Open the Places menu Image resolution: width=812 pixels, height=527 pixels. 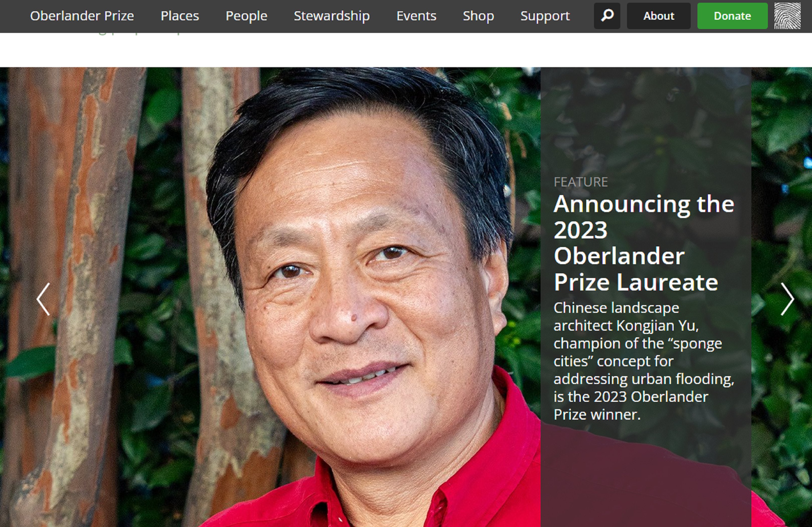click(x=180, y=16)
